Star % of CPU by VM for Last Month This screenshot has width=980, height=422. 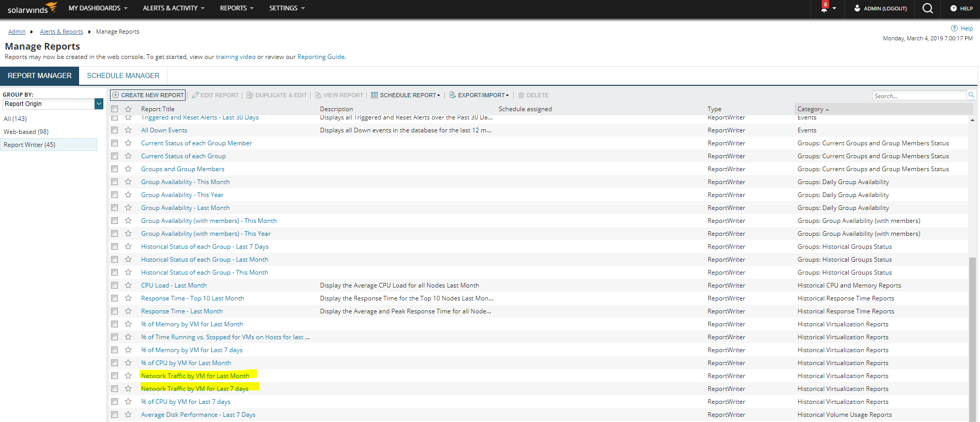(128, 363)
